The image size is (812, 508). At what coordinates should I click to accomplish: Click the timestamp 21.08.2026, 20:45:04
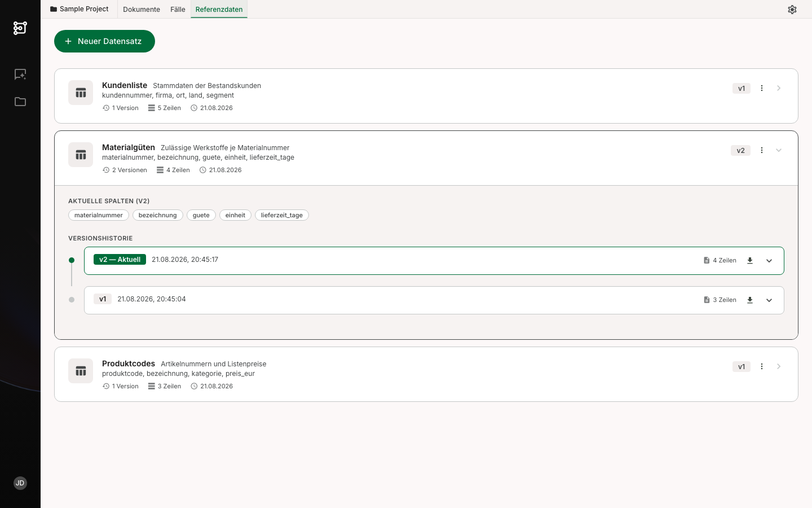point(152,299)
